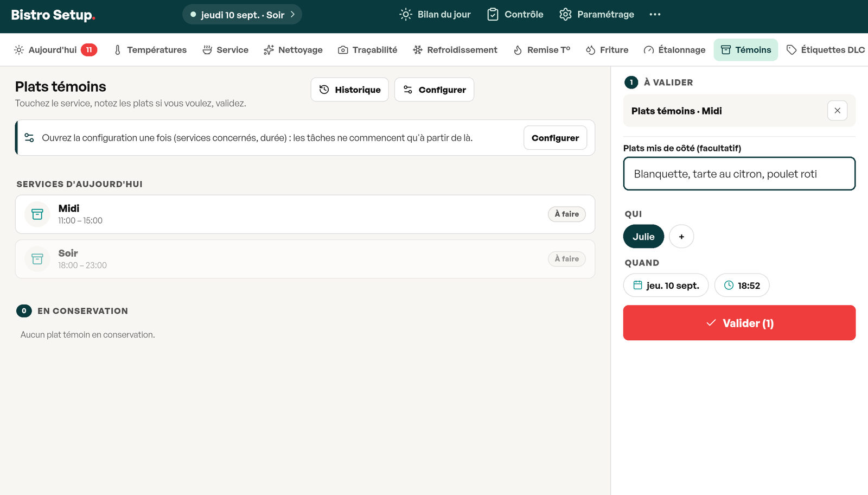Toggle the Julie person chip
The image size is (868, 495).
pyautogui.click(x=643, y=237)
